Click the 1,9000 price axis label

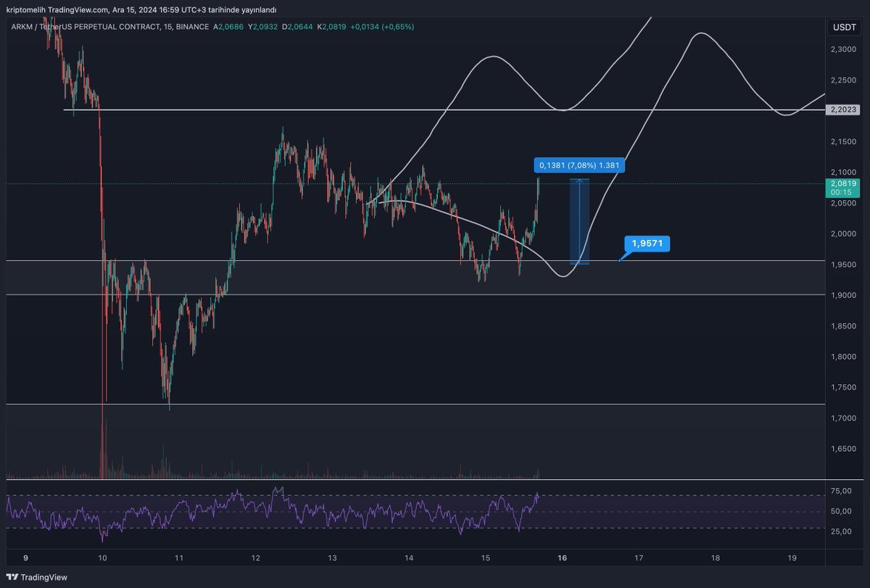(x=844, y=295)
